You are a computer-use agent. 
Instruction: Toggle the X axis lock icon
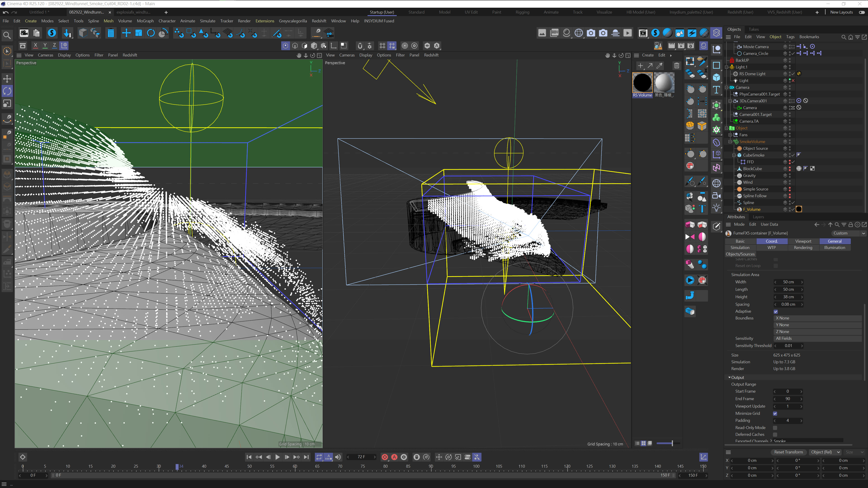tap(35, 45)
